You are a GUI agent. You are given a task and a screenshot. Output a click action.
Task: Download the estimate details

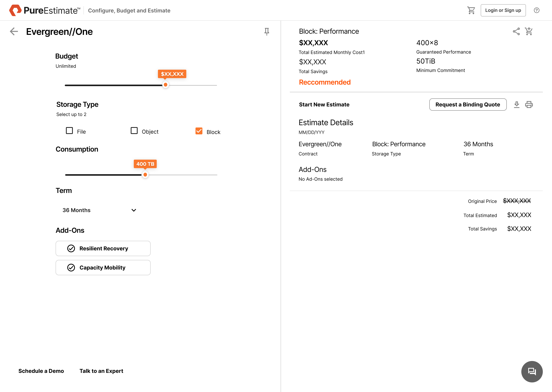coord(517,105)
